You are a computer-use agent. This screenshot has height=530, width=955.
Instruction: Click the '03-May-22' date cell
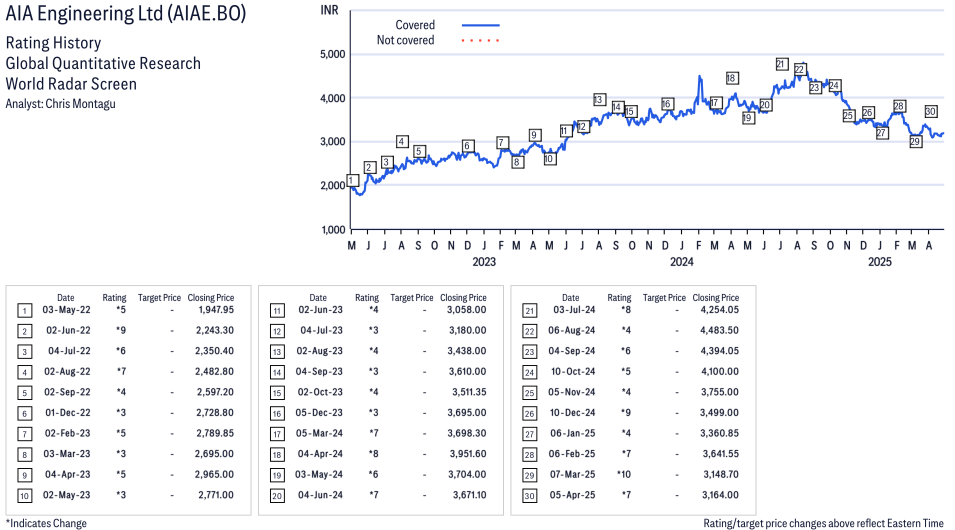click(x=66, y=309)
